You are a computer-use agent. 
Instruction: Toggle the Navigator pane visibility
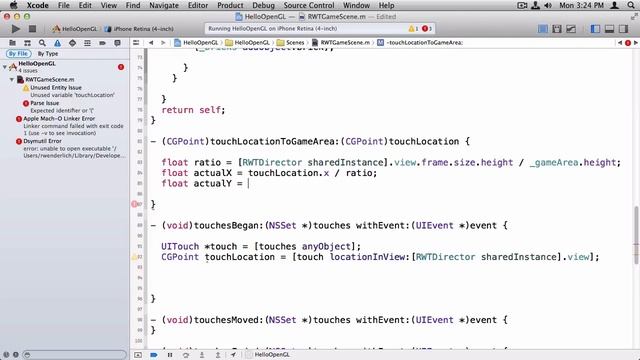tap(596, 29)
